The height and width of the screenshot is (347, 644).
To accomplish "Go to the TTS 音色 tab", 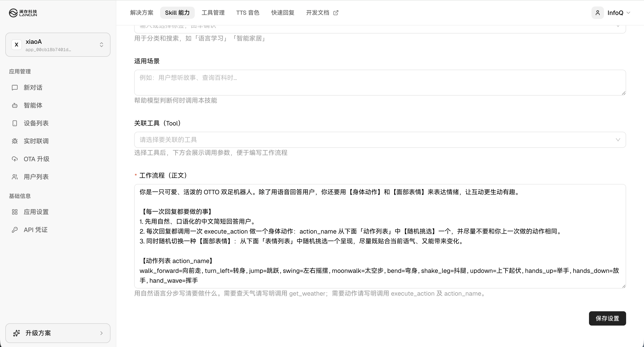I will pyautogui.click(x=248, y=13).
